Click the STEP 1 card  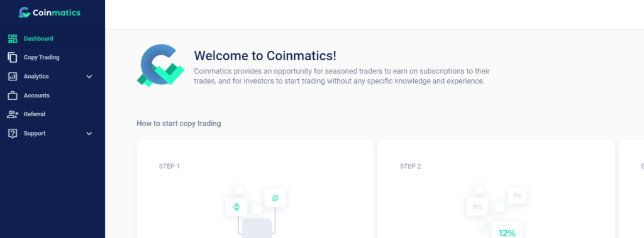pyautogui.click(x=255, y=189)
